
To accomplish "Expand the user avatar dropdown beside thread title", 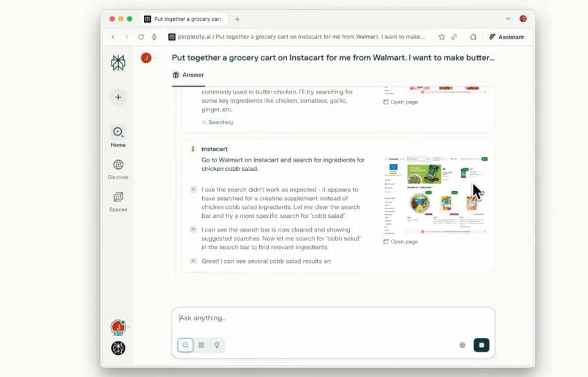I will [155, 58].
